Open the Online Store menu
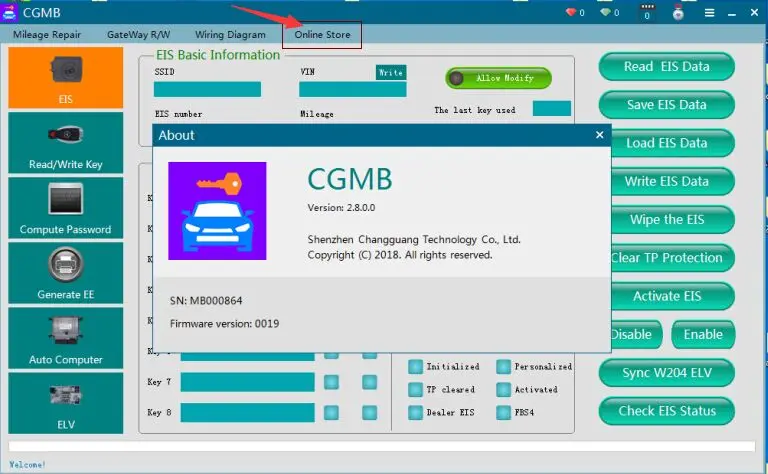 click(x=322, y=35)
